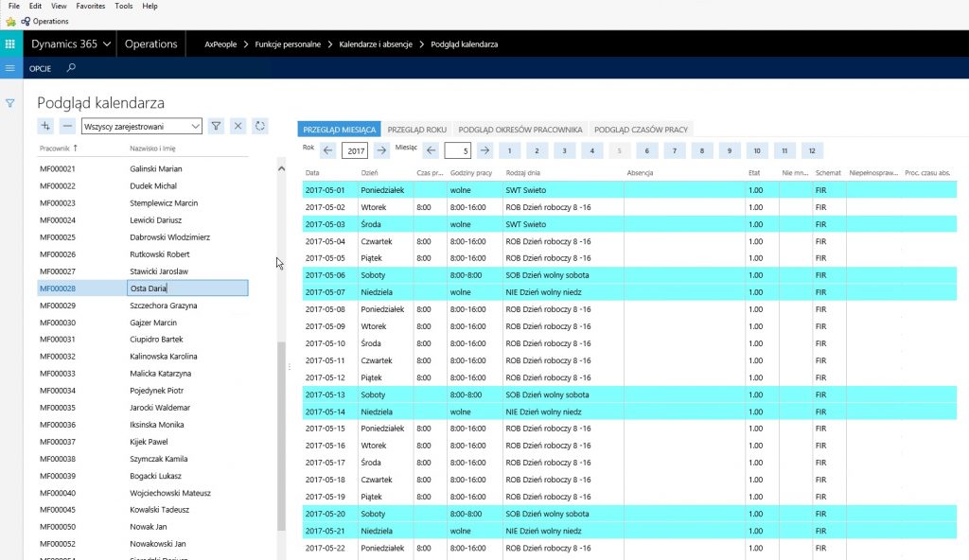This screenshot has width=969, height=560.
Task: Click the Operations favorites shortcut
Action: click(45, 21)
